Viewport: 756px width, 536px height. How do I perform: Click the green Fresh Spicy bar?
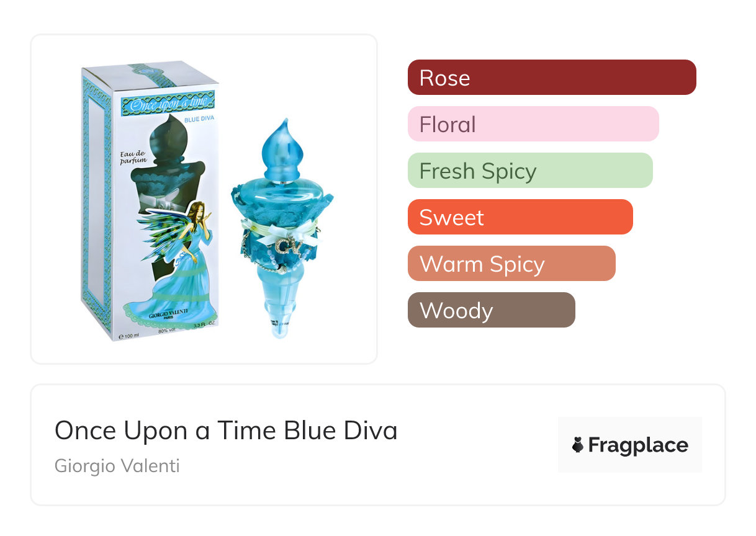coord(530,171)
